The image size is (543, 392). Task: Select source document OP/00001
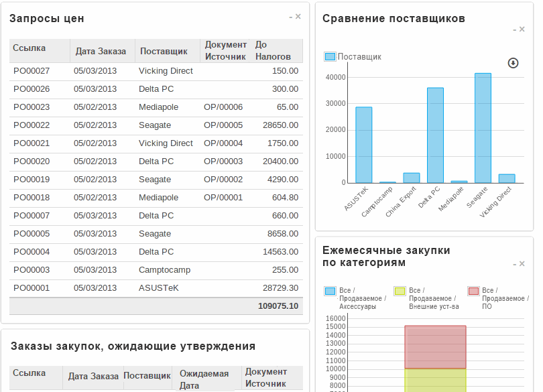pos(223,198)
